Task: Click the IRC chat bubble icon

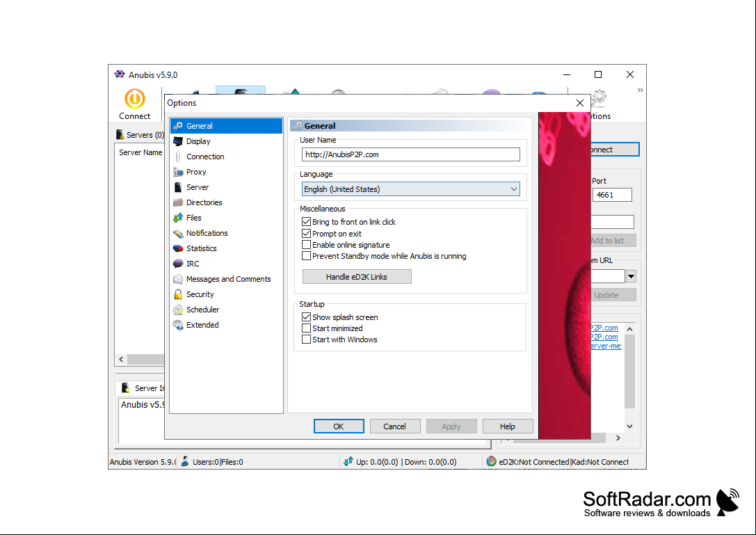Action: coord(178,264)
